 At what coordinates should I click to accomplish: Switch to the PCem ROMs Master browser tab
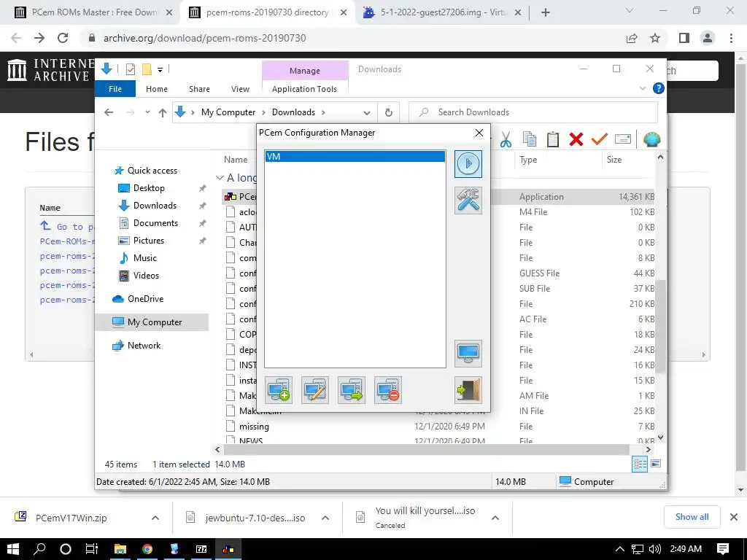[x=93, y=12]
